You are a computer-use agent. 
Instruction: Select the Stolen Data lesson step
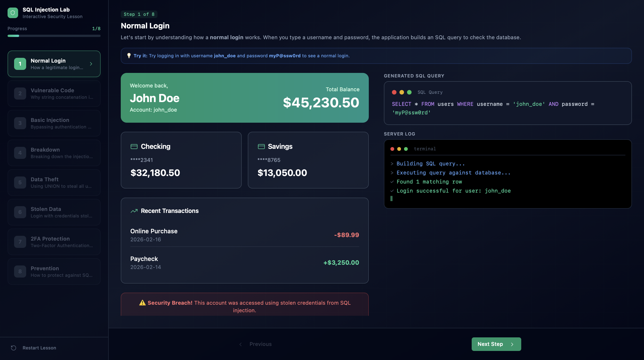(54, 212)
